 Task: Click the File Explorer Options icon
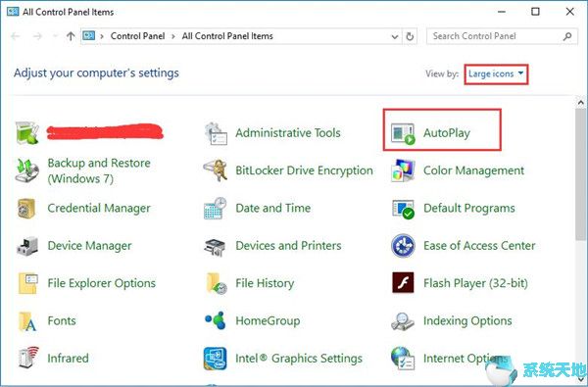[27, 283]
